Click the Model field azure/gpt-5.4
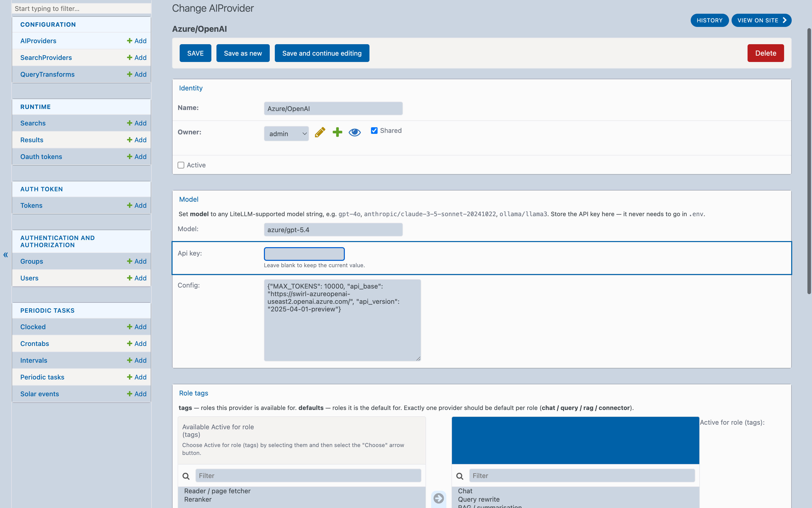Viewport: 812px width, 508px height. point(333,230)
